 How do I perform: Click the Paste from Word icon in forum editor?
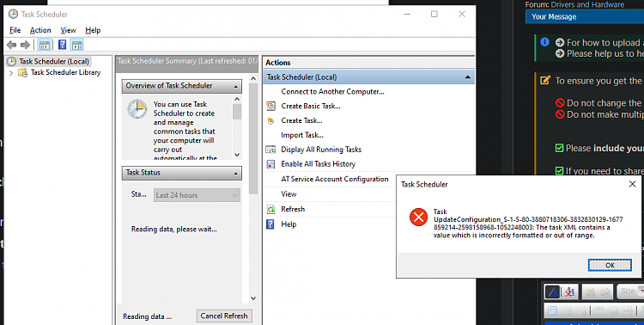pyautogui.click(x=605, y=291)
